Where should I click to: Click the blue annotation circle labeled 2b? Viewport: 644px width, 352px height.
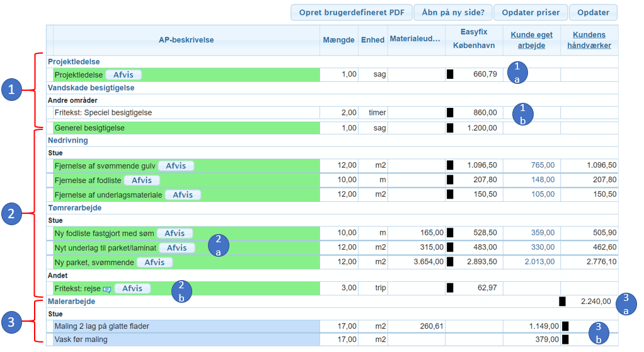point(181,291)
